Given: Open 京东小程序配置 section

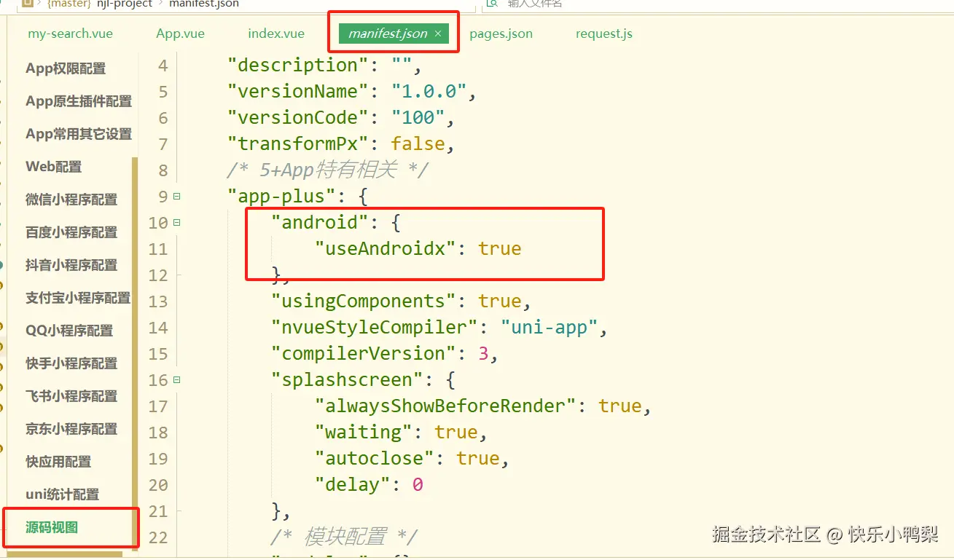Looking at the screenshot, I should [71, 429].
